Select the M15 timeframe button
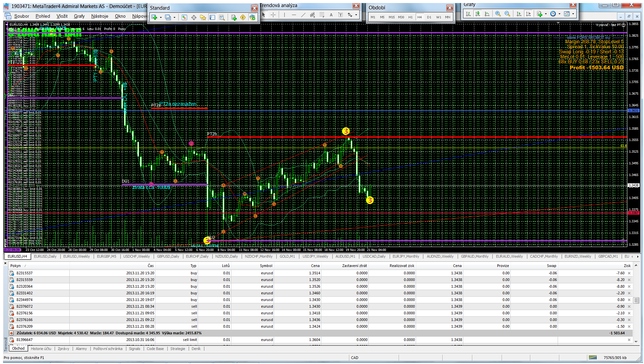644x364 pixels. coord(392,17)
